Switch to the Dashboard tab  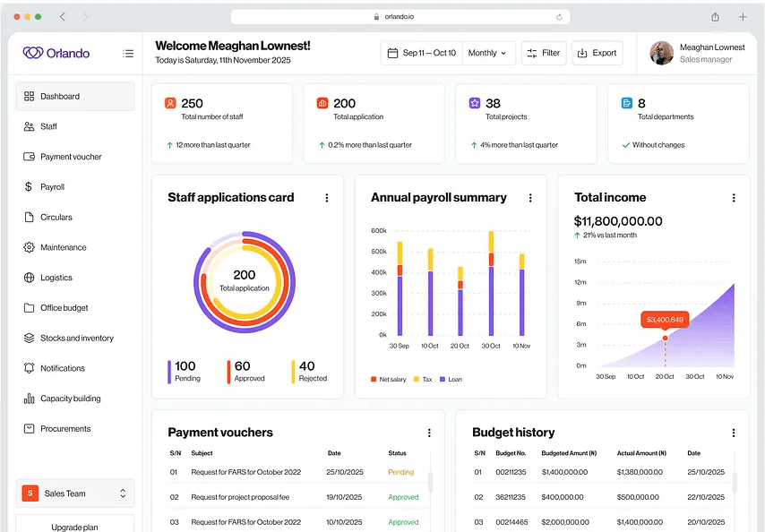60,96
